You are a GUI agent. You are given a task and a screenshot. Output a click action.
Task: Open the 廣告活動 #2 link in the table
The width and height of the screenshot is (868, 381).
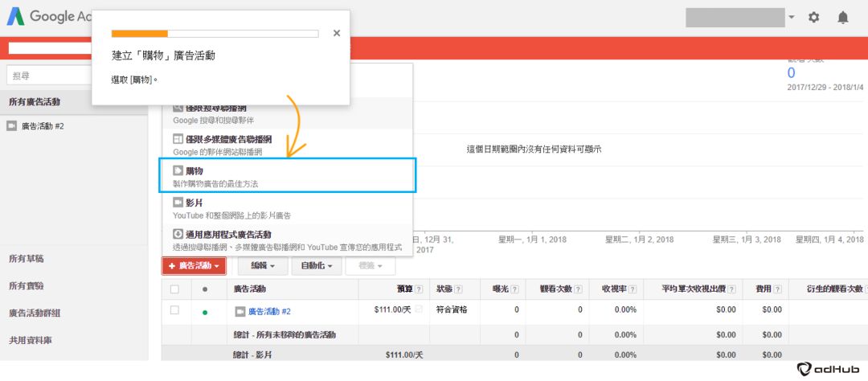pyautogui.click(x=269, y=312)
